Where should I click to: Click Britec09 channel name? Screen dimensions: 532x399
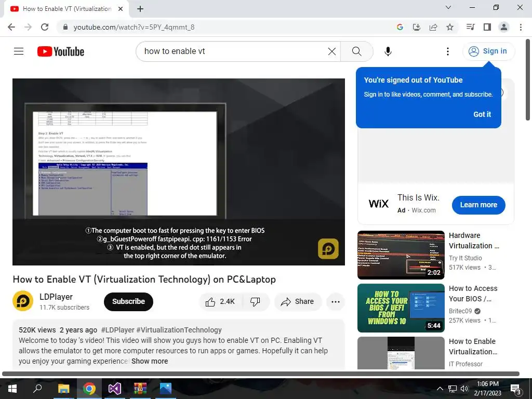[x=460, y=311]
